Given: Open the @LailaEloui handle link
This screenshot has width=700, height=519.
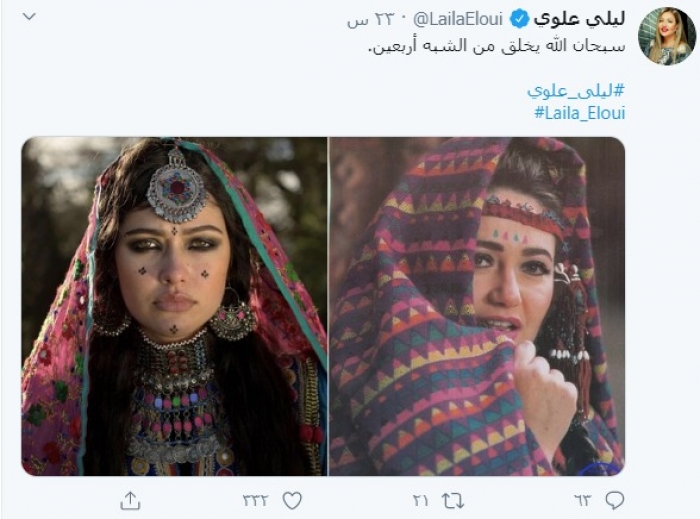Looking at the screenshot, I should tap(463, 20).
